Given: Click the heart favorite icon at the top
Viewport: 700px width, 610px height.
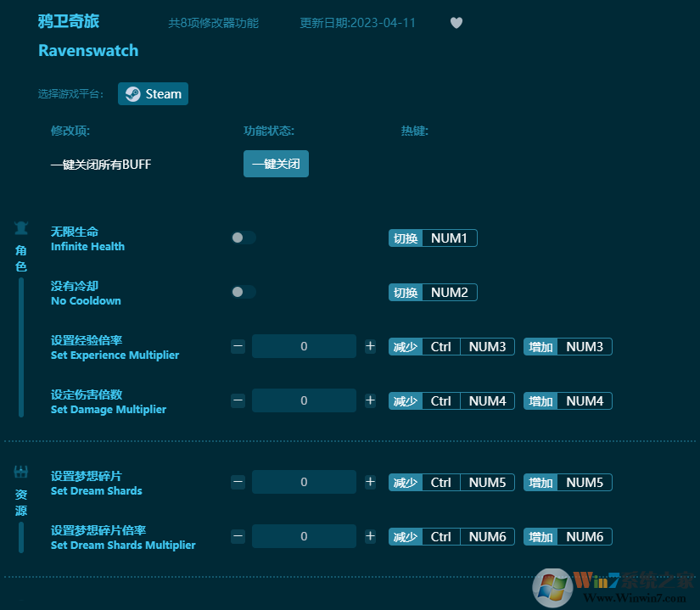Looking at the screenshot, I should [x=456, y=23].
